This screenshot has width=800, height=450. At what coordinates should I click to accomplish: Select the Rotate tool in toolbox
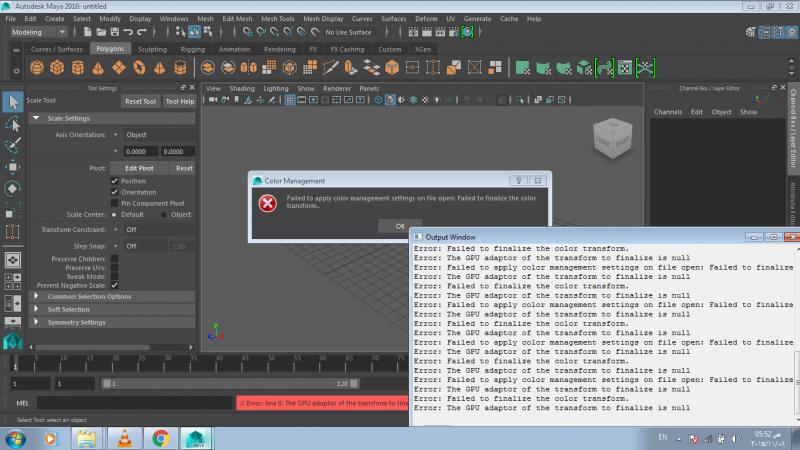[13, 188]
